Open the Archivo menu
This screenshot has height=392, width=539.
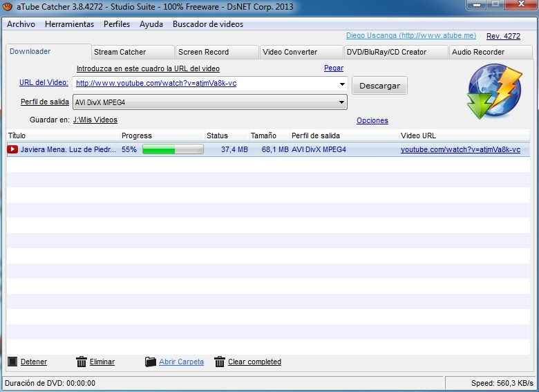point(21,24)
